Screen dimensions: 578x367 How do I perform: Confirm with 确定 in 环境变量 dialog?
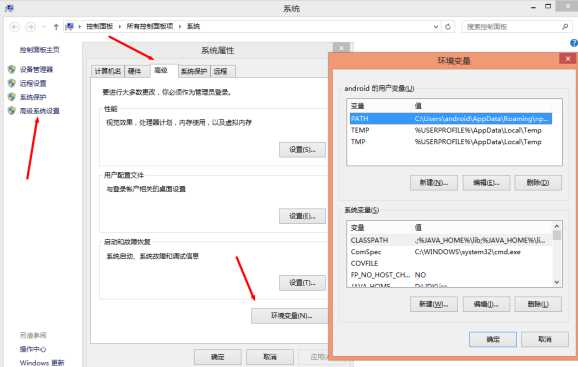coord(493,339)
